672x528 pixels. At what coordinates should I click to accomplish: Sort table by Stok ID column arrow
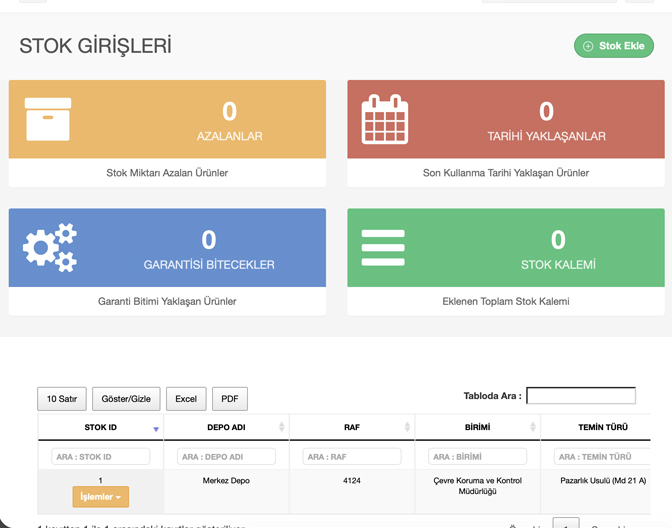point(155,428)
